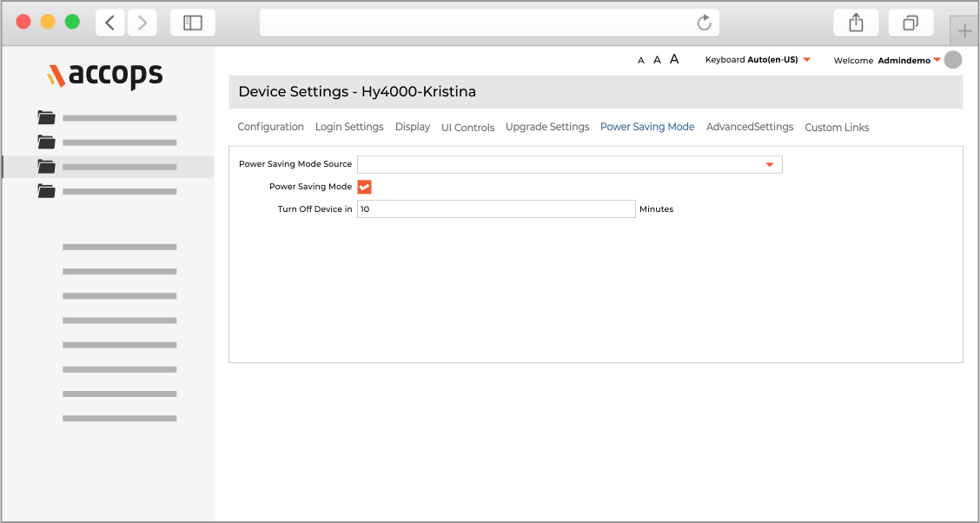Reload the page via the refresh icon
Viewport: 980px width, 523px height.
704,23
